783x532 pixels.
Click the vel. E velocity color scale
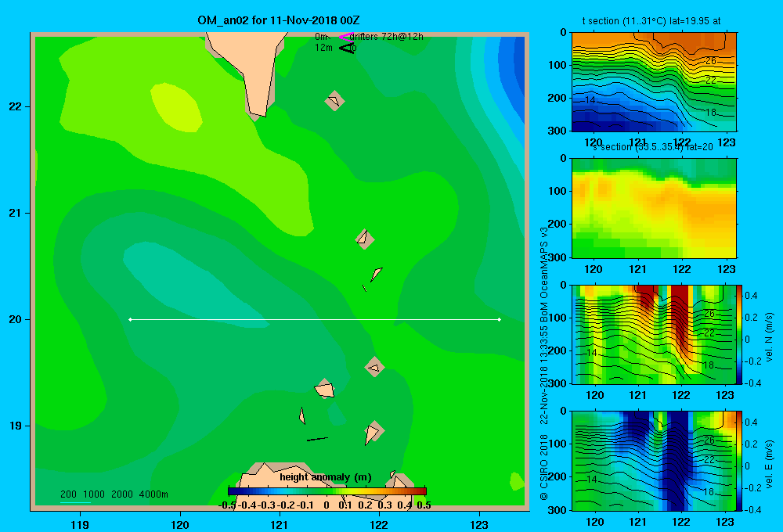tap(740, 461)
